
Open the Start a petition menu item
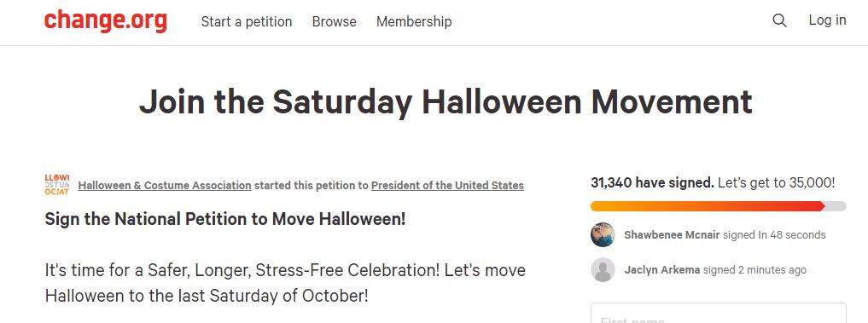247,21
